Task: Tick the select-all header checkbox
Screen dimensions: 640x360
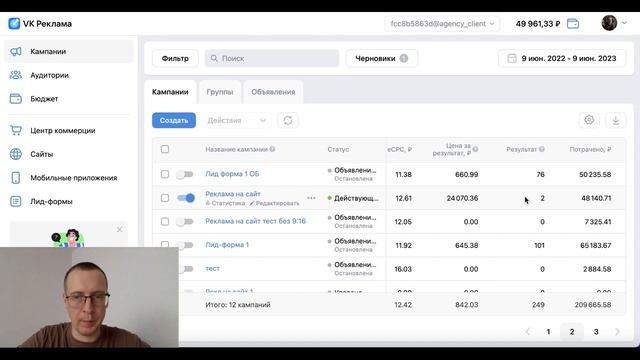Action: [165, 149]
